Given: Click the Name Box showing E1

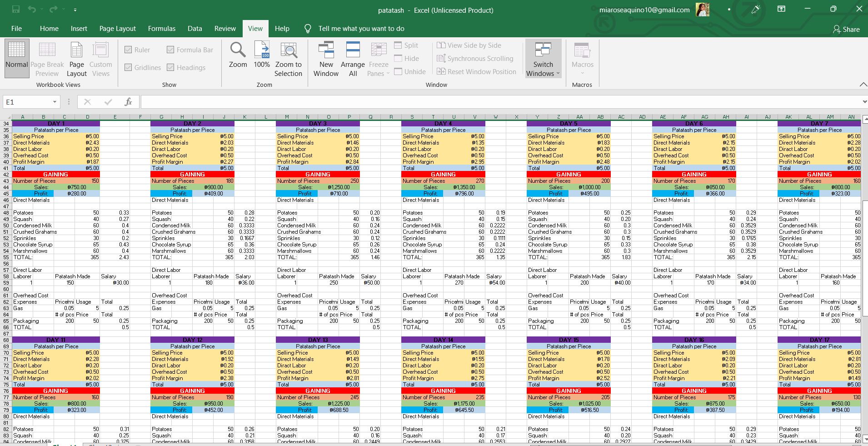Looking at the screenshot, I should 27,102.
